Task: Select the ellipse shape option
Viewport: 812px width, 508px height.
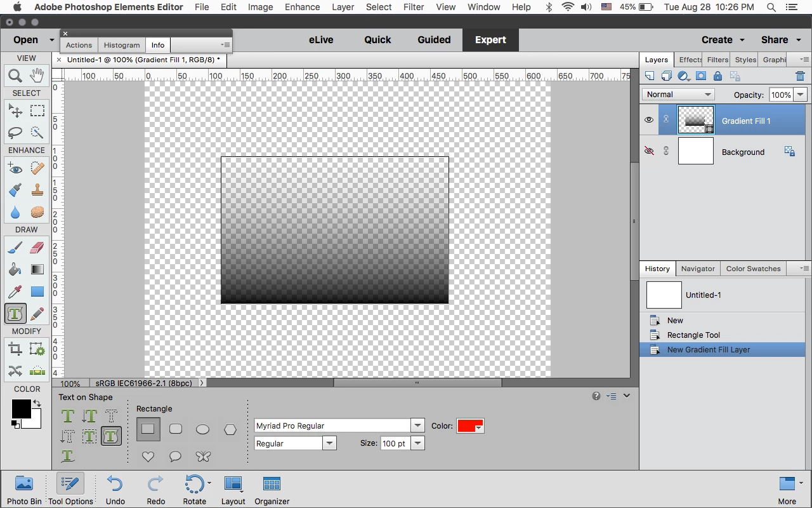Action: [202, 430]
